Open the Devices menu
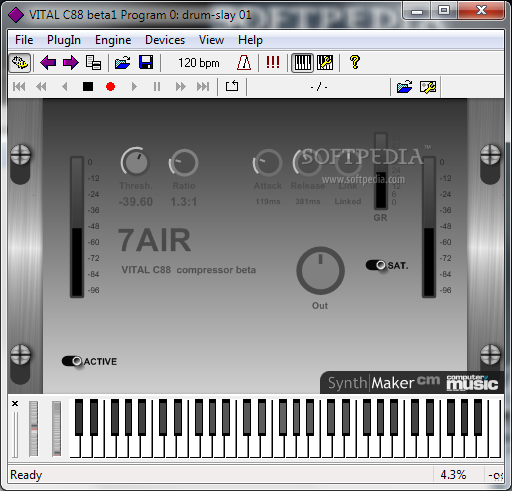This screenshot has width=512, height=491. tap(165, 40)
